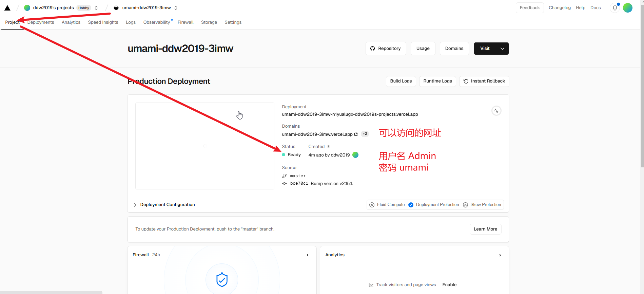Screen dimensions: 644x294
Task: Open the Firewall tab
Action: pos(186,22)
